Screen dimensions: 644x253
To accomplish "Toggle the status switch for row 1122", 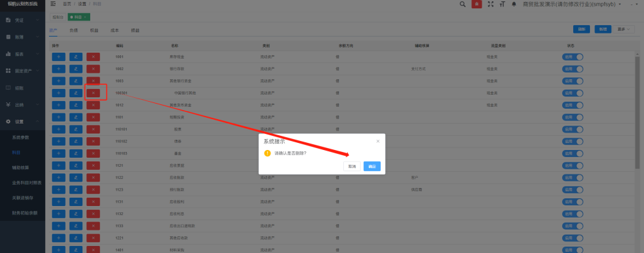I will [573, 178].
